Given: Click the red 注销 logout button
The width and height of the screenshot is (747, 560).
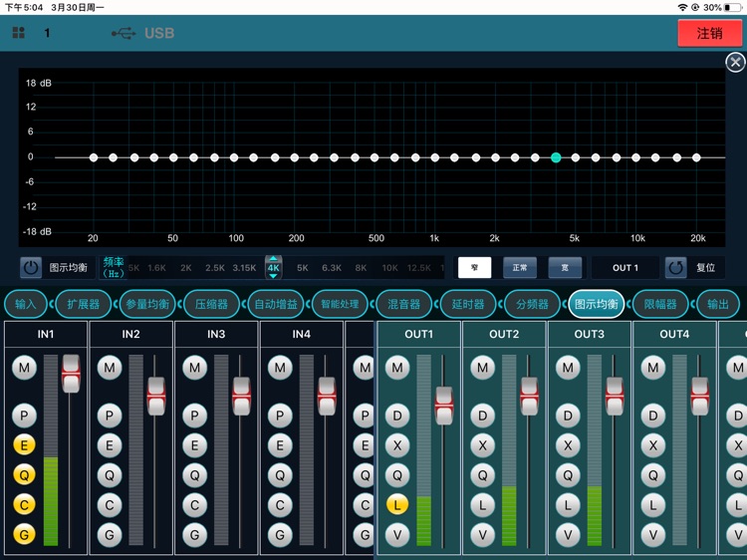Looking at the screenshot, I should (x=710, y=33).
